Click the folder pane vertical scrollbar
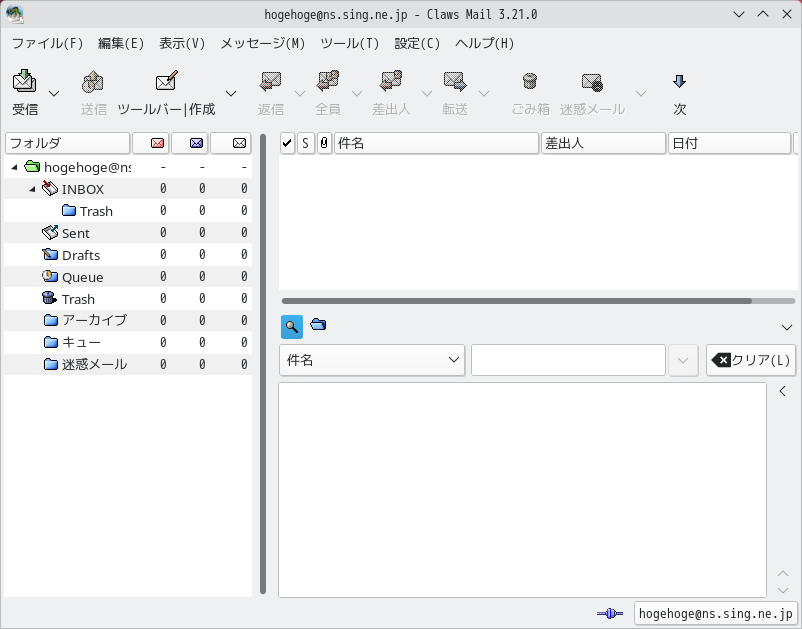Screen dimensions: 802x629 tap(263, 364)
